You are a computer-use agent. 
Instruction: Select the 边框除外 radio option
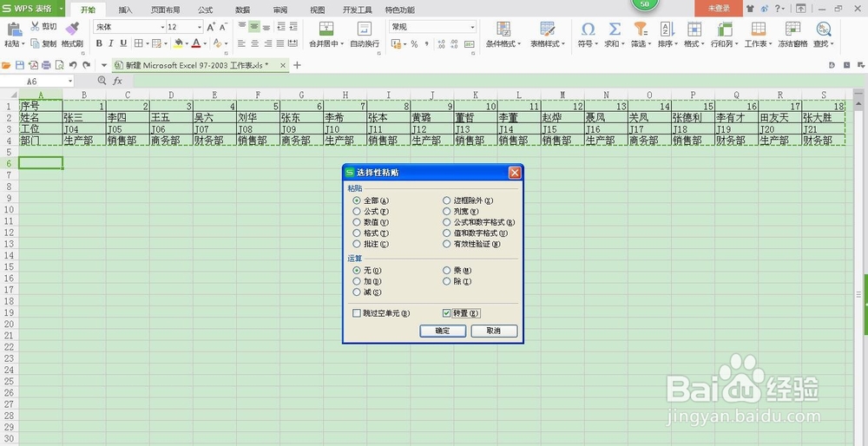coord(447,200)
